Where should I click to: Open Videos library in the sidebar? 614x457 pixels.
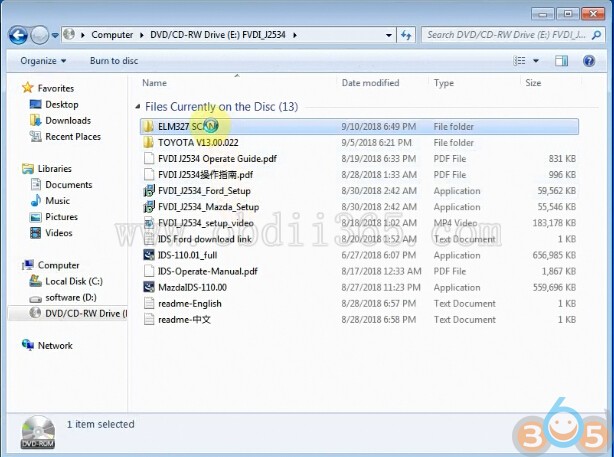coord(59,233)
